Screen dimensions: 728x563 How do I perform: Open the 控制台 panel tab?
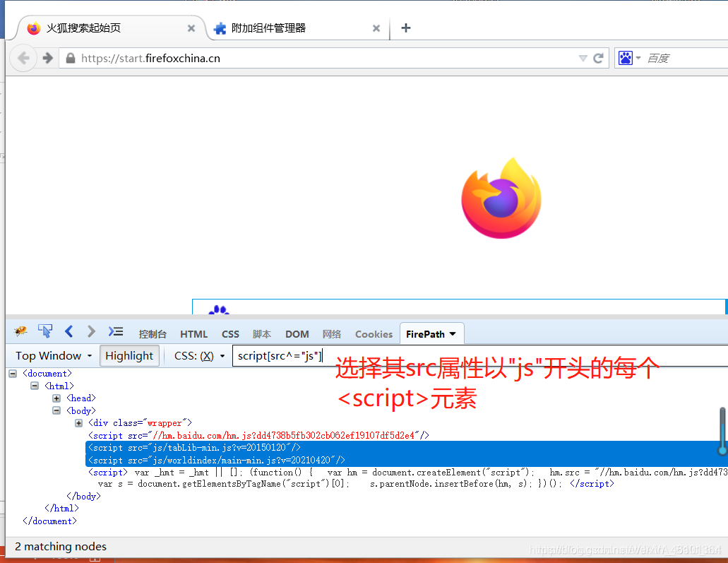click(153, 334)
